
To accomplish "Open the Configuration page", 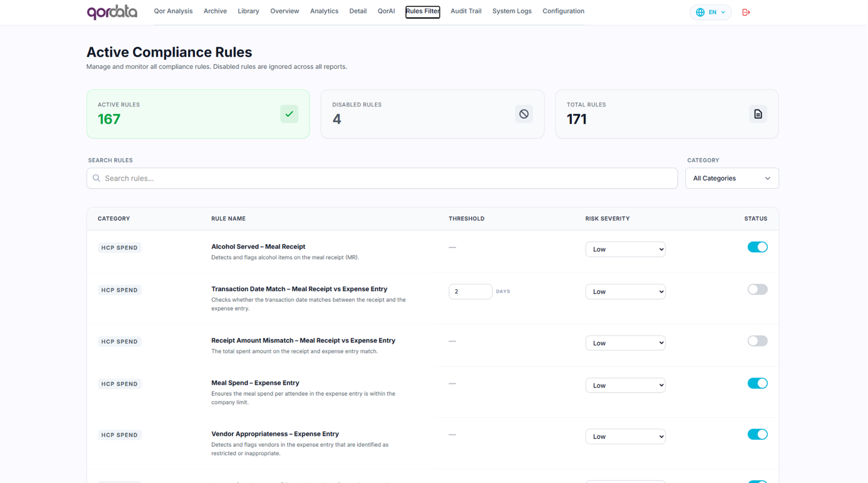I will tap(563, 11).
